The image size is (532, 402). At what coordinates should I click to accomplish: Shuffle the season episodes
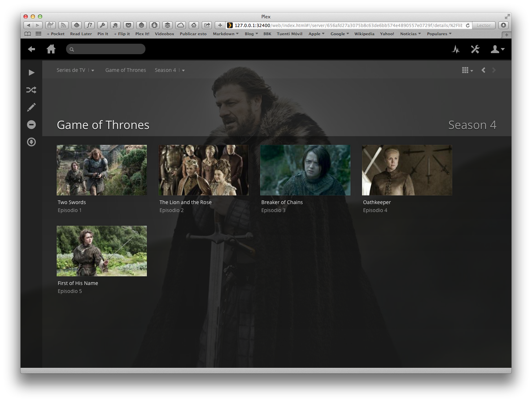point(31,90)
